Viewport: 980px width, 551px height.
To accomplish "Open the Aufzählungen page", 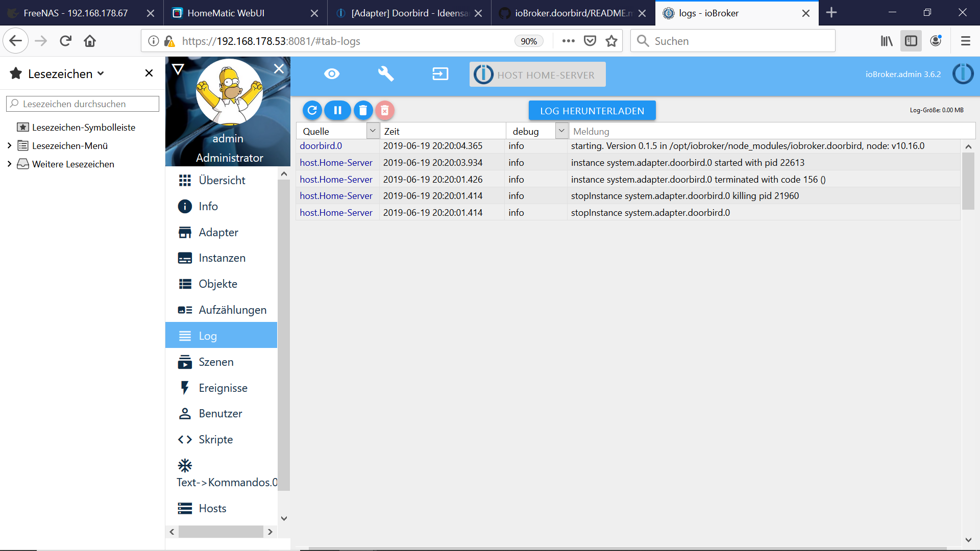I will point(222,310).
